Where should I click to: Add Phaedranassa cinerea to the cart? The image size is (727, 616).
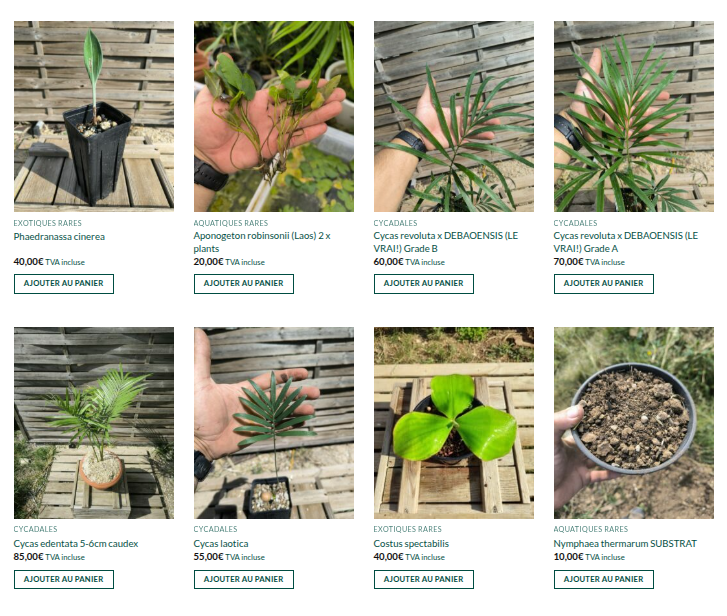coord(64,284)
